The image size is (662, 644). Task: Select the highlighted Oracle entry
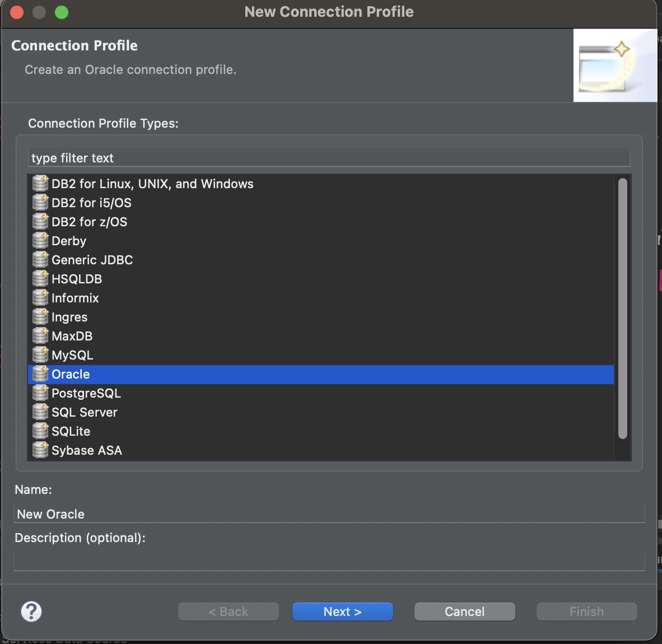pyautogui.click(x=321, y=374)
